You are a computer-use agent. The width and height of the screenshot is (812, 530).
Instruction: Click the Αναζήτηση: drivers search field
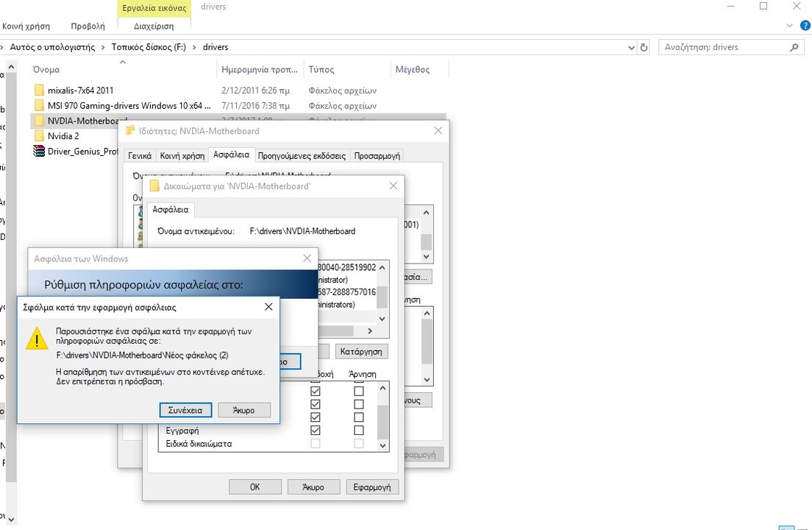721,47
